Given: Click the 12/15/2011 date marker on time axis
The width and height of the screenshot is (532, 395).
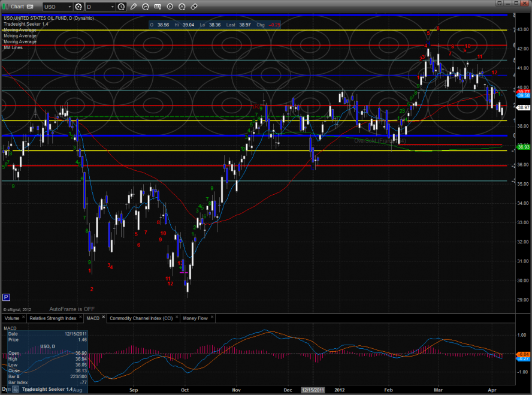Looking at the screenshot, I should coord(314,390).
